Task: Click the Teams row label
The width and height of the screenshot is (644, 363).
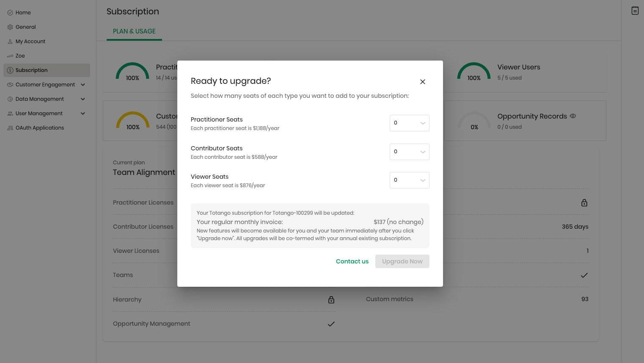Action: click(x=123, y=275)
